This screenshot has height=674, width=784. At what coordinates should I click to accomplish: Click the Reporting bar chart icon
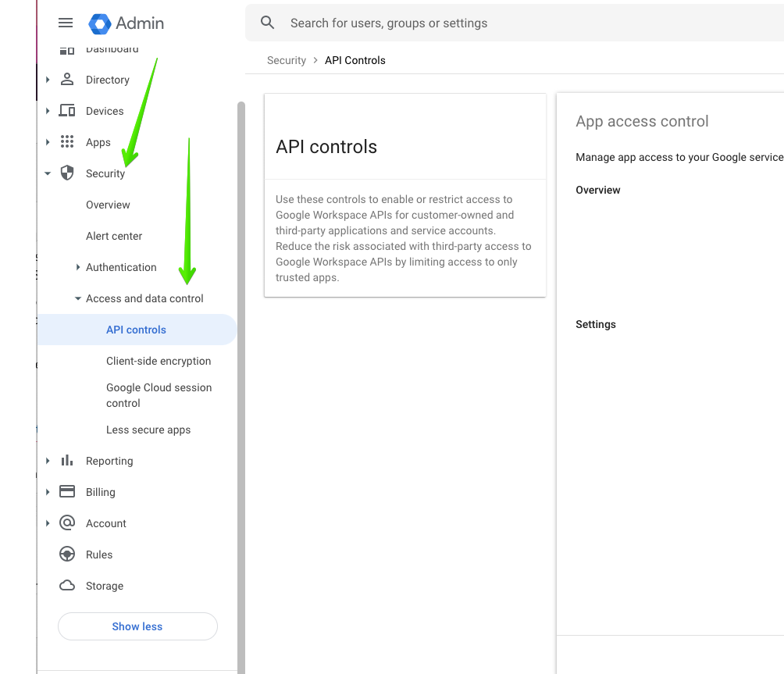point(67,461)
